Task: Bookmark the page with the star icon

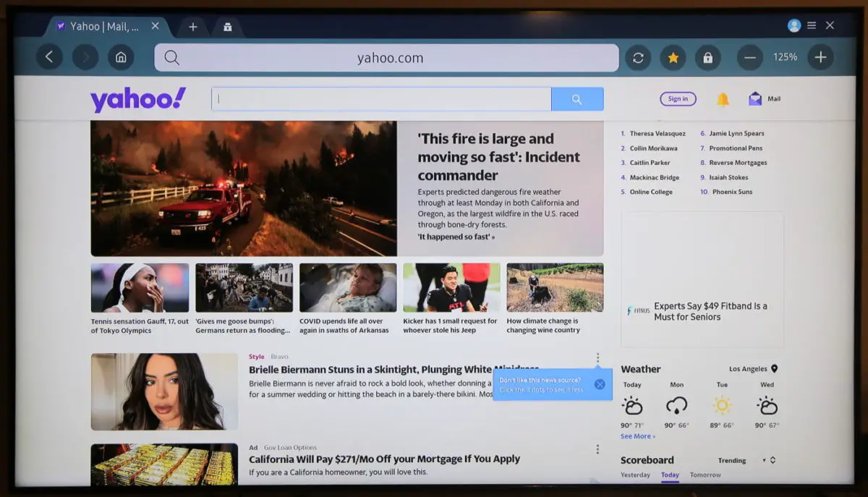Action: pos(673,58)
